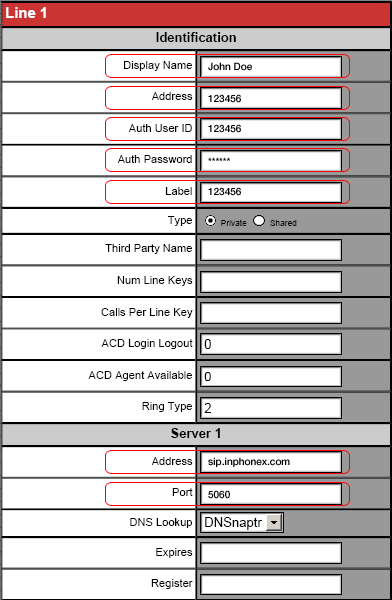Click the Identification Address input field
The height and width of the screenshot is (600, 392).
pyautogui.click(x=271, y=98)
